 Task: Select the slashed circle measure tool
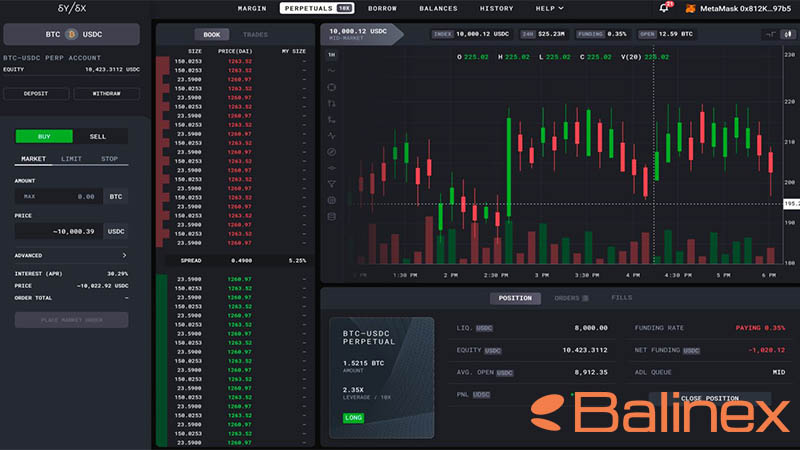click(x=332, y=152)
